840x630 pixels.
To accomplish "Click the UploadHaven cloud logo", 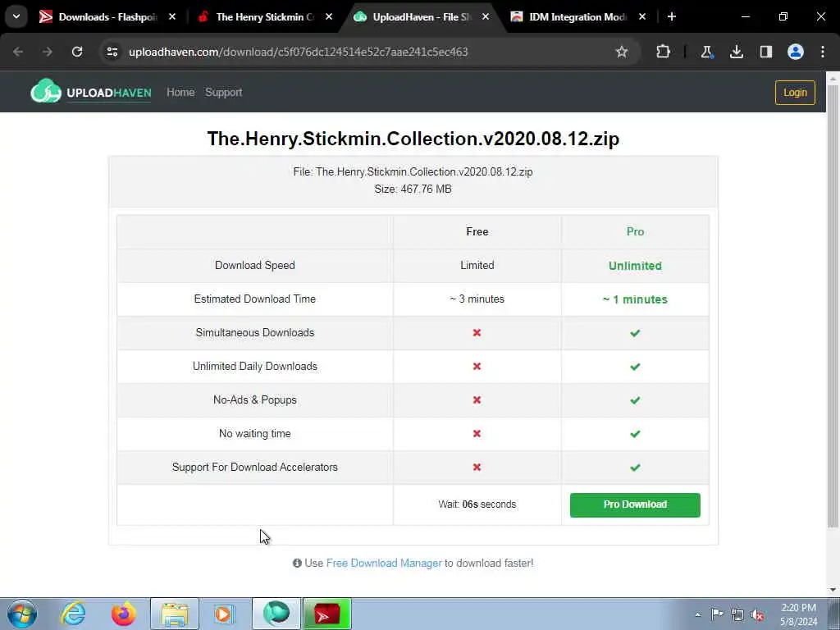I will (x=46, y=91).
